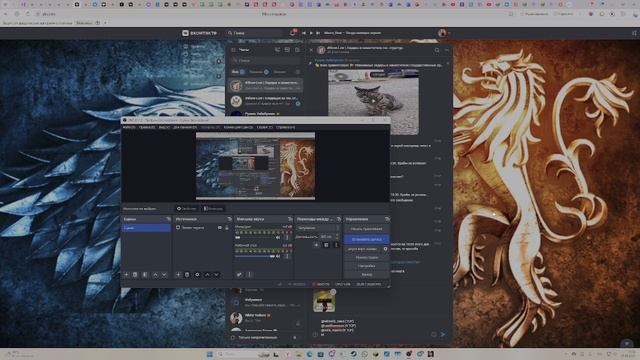
Task: Play the cat video in VK chat
Action: tap(373, 101)
